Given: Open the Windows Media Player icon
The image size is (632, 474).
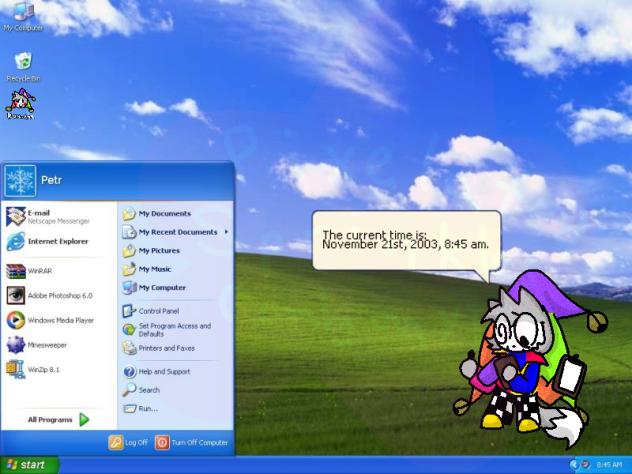Looking at the screenshot, I should pos(16,320).
